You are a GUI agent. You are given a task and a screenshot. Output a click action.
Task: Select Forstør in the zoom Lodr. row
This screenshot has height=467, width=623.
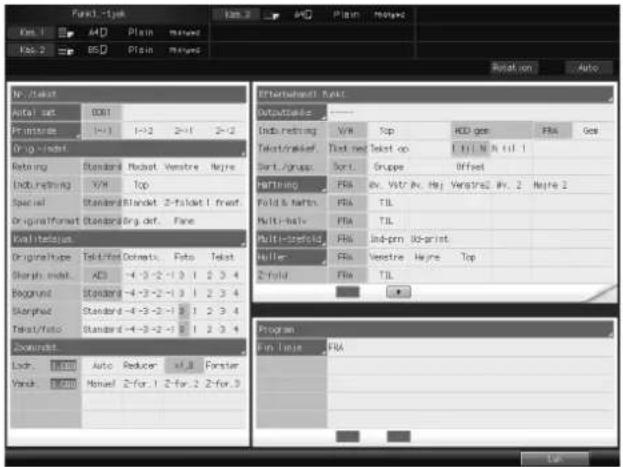tap(222, 366)
